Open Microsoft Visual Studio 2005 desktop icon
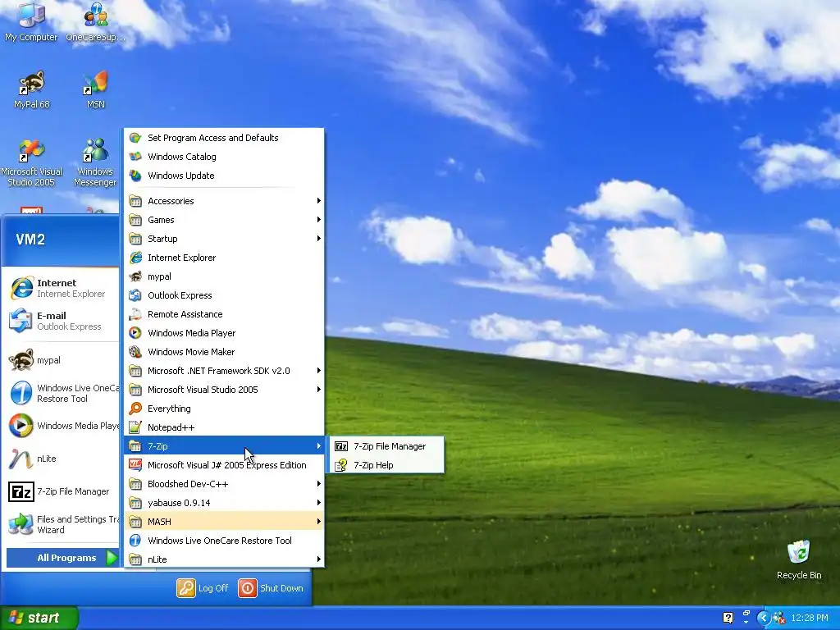The image size is (840, 630). point(32,163)
